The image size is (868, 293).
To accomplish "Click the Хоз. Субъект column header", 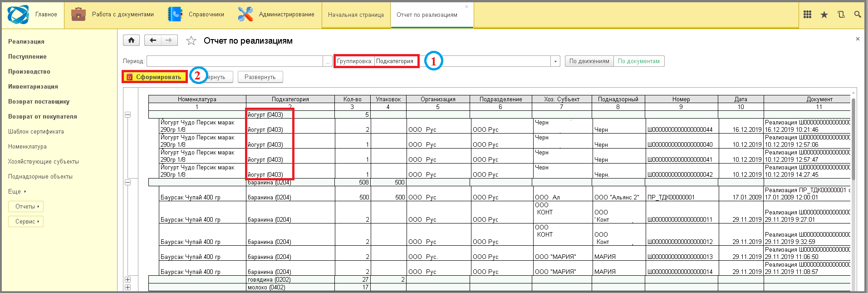I will 562,99.
